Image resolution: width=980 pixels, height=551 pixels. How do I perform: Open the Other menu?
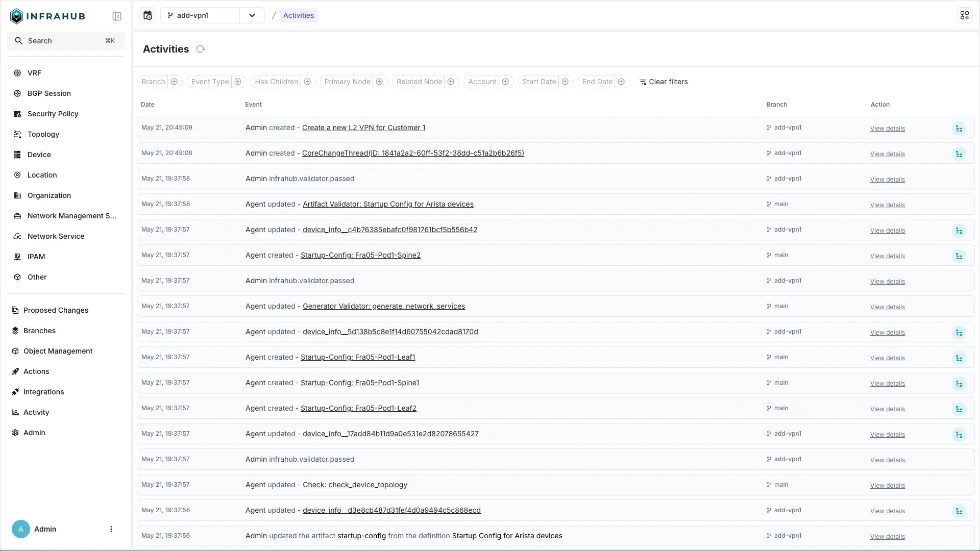66,277
